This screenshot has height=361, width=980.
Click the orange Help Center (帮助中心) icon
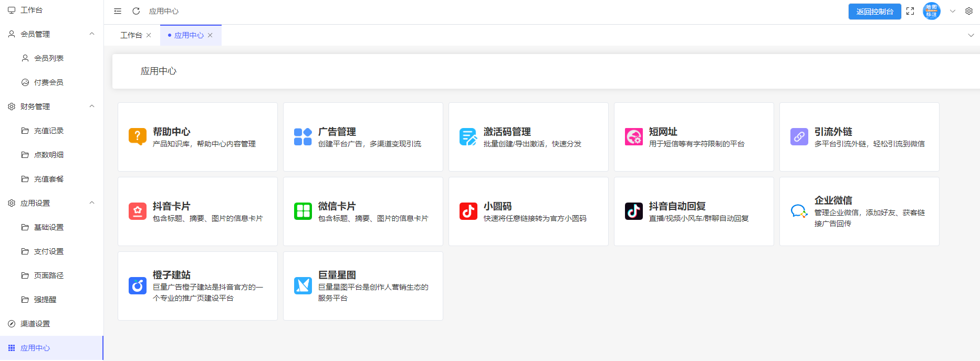tap(138, 136)
